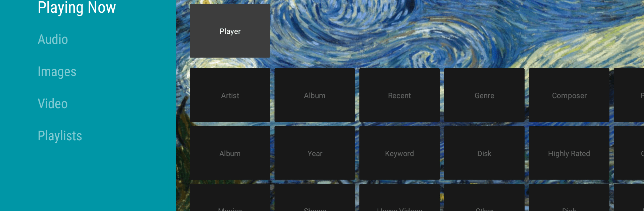This screenshot has height=211, width=644.
Task: Browse audio by Genre
Action: [484, 95]
